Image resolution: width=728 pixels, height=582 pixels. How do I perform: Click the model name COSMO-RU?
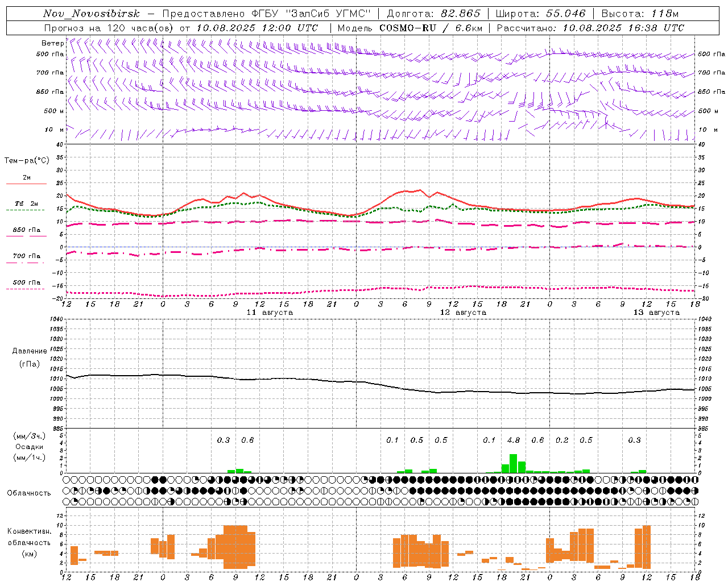coord(407,27)
